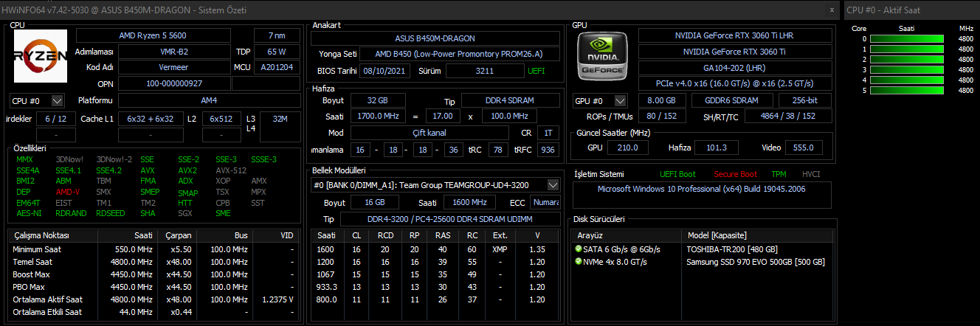This screenshot has width=980, height=326.
Task: Click the tRFC value 936
Action: click(x=548, y=150)
